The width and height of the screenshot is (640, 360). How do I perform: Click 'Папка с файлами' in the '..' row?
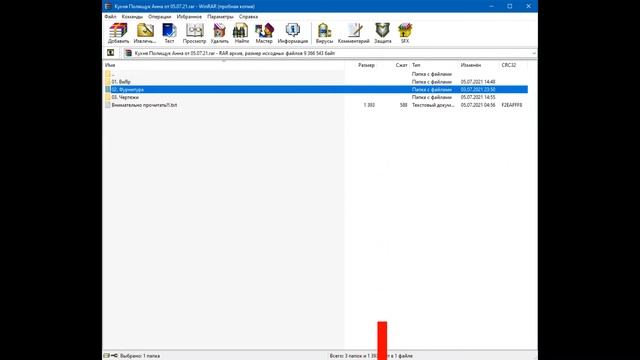click(432, 74)
